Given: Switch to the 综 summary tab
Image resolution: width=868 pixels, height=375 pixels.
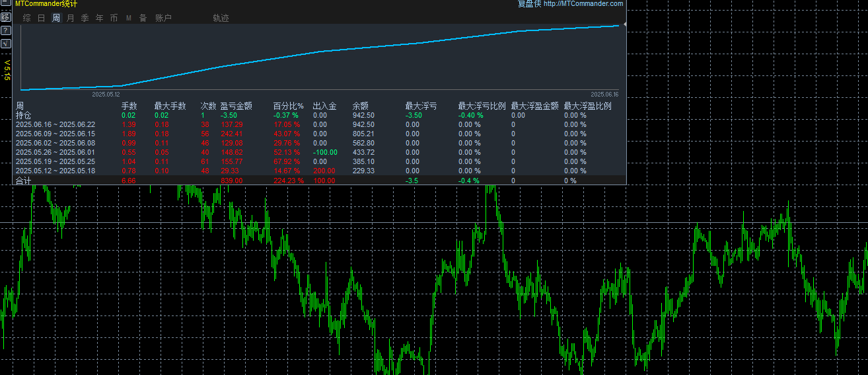Looking at the screenshot, I should click(27, 18).
